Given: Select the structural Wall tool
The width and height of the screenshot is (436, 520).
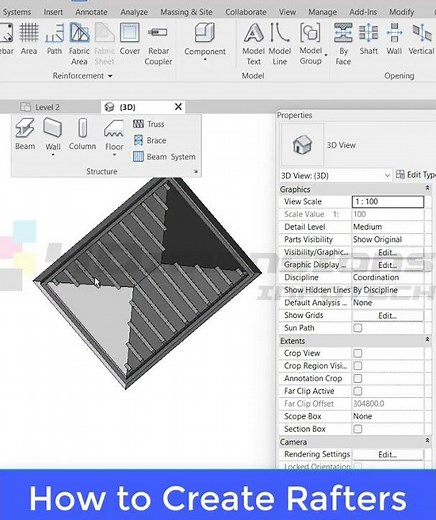Looking at the screenshot, I should click(53, 134).
